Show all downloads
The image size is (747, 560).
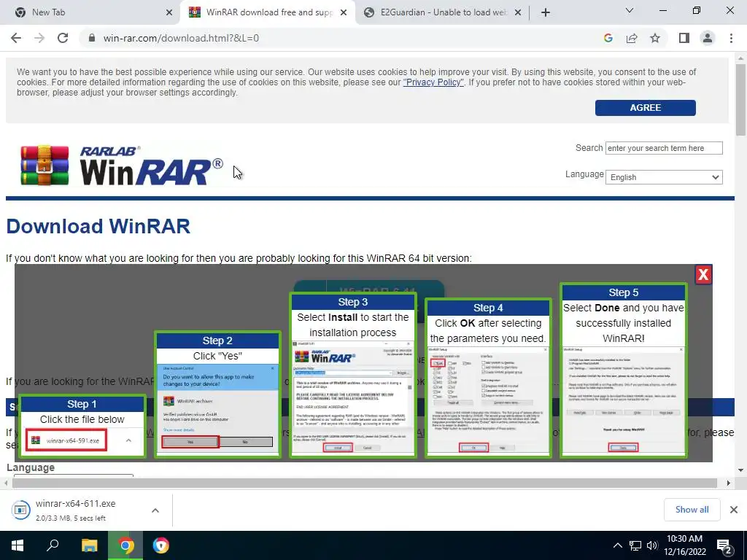coord(692,510)
